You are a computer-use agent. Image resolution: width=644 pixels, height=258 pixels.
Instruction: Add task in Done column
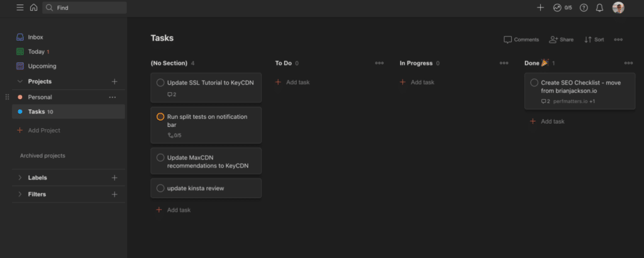click(547, 121)
